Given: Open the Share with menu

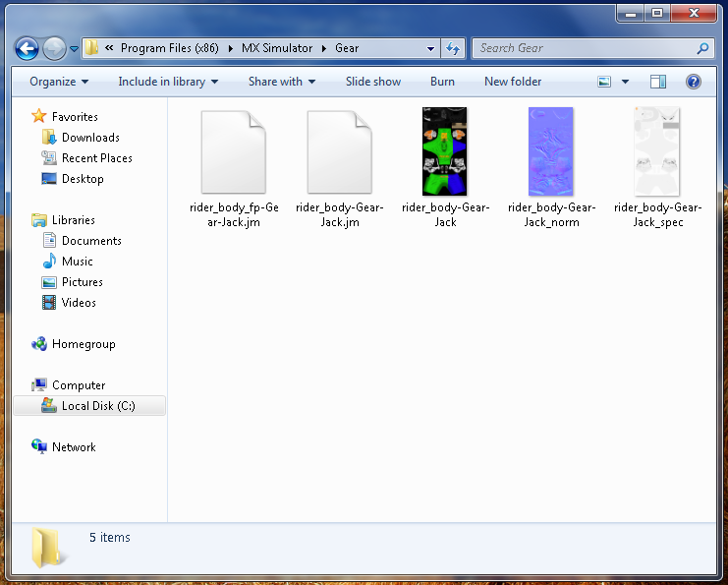Looking at the screenshot, I should click(282, 82).
